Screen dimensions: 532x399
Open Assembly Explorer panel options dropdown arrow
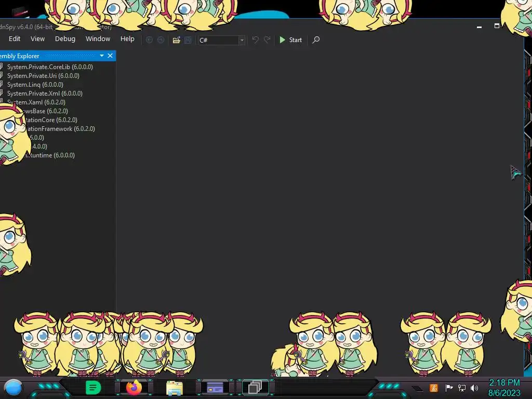[x=102, y=56]
